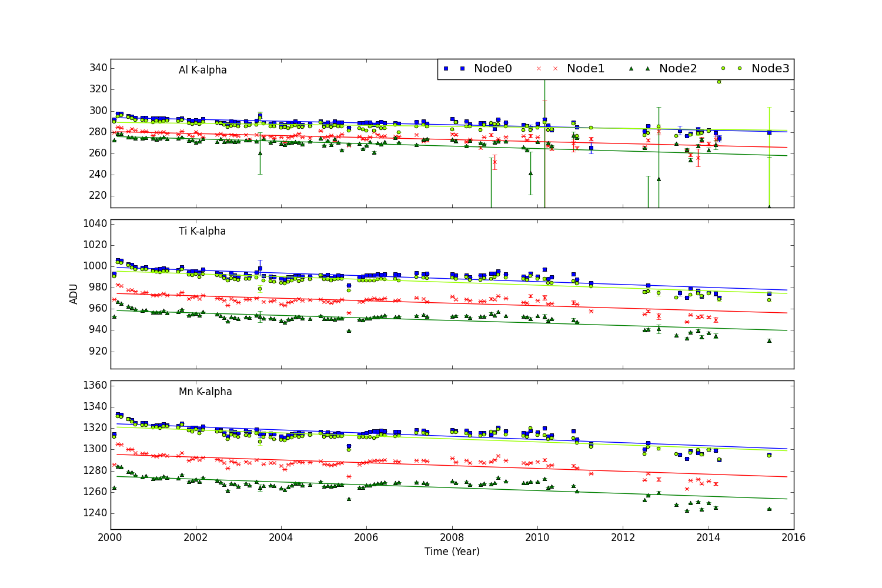This screenshot has height=588, width=882.
Task: Click the Node3 legend label
Action: (x=770, y=69)
